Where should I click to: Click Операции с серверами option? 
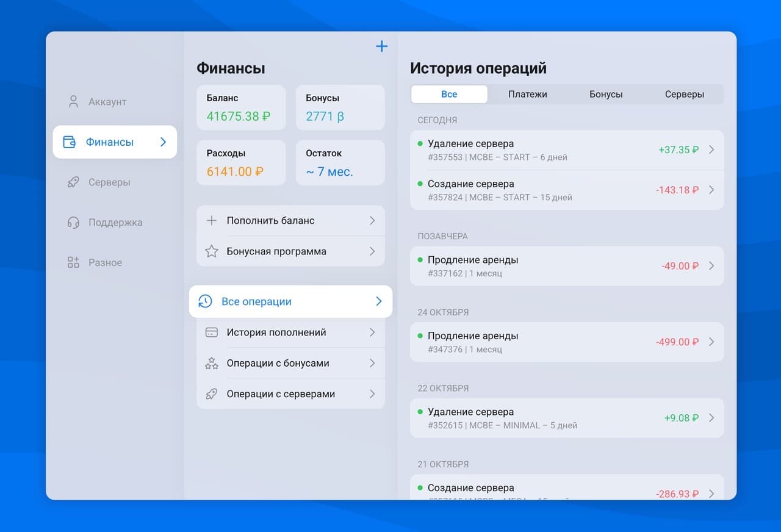[281, 394]
